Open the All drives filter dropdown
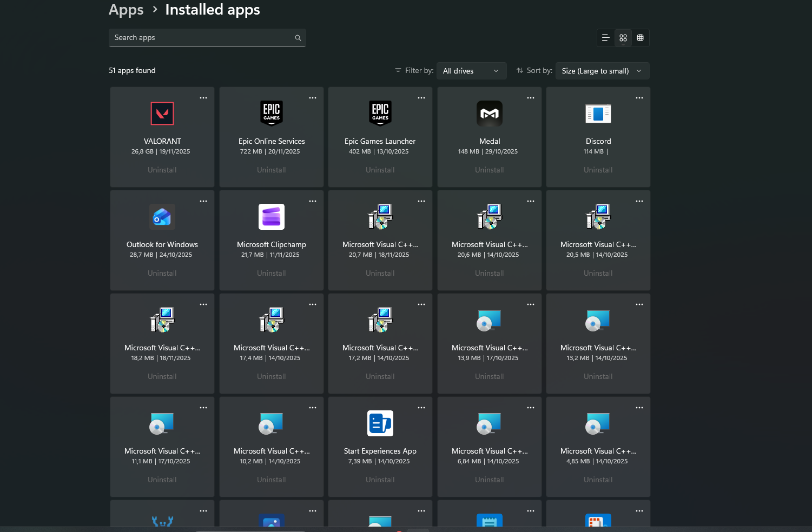The image size is (812, 532). click(x=471, y=71)
